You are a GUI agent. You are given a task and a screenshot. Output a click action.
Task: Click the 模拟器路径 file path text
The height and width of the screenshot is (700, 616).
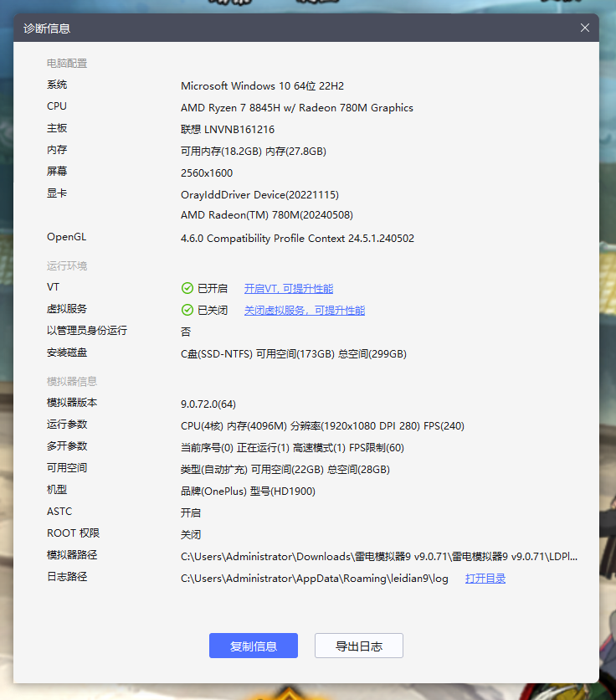(x=378, y=556)
